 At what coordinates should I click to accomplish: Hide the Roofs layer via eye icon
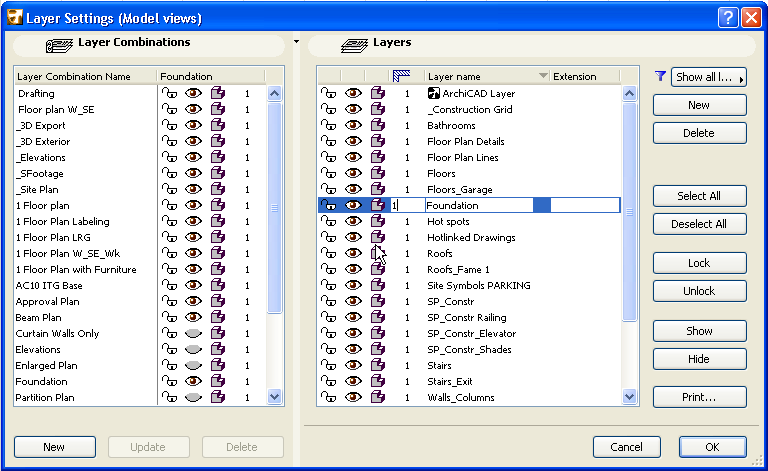pos(353,253)
